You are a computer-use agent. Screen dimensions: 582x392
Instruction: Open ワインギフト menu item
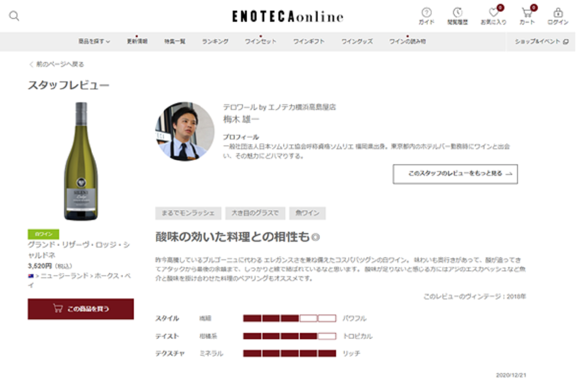pyautogui.click(x=308, y=42)
